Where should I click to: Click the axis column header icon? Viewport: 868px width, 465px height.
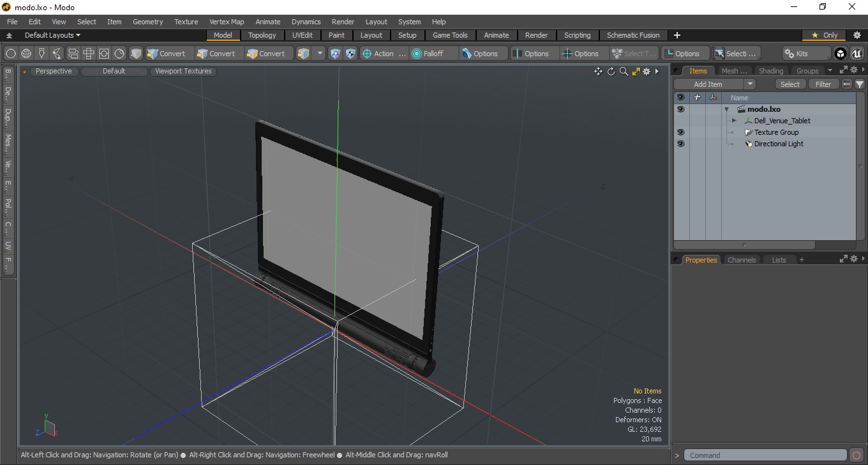point(713,98)
